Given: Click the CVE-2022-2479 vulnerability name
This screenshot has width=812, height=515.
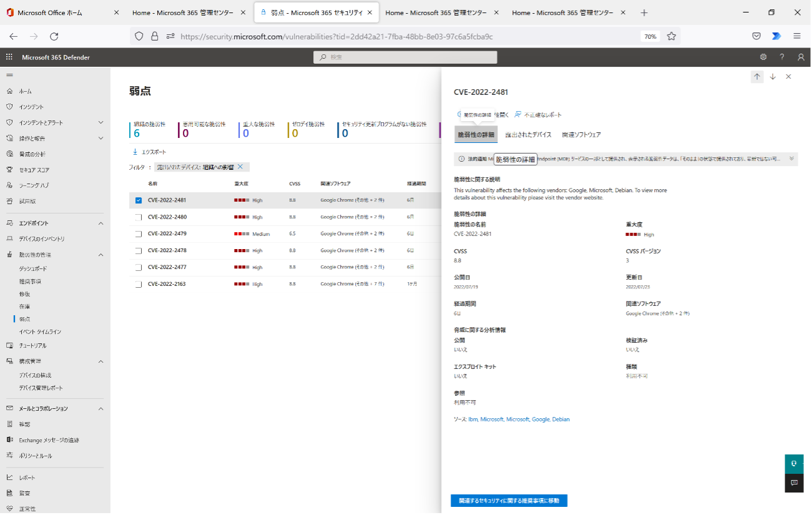Looking at the screenshot, I should (x=167, y=233).
